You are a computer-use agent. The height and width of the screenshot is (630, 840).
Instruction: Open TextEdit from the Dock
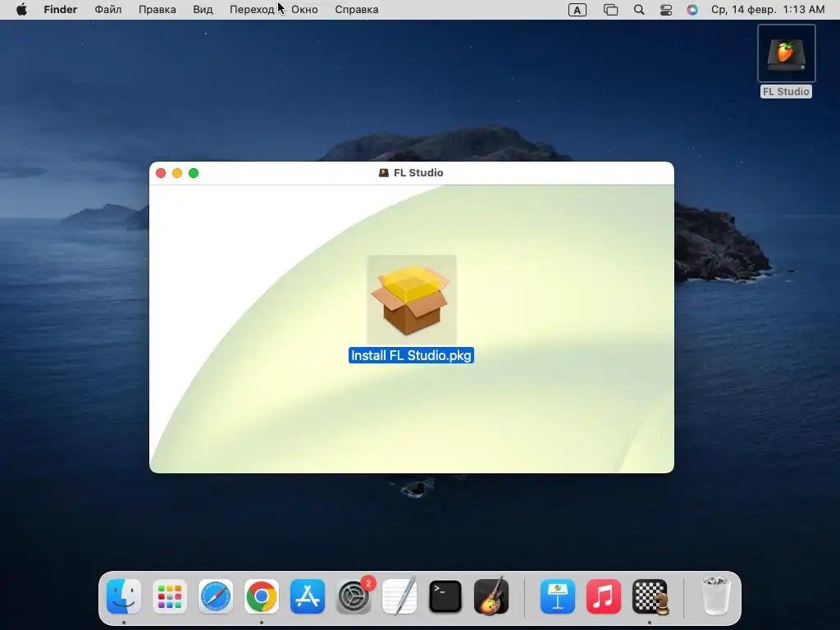pos(399,596)
